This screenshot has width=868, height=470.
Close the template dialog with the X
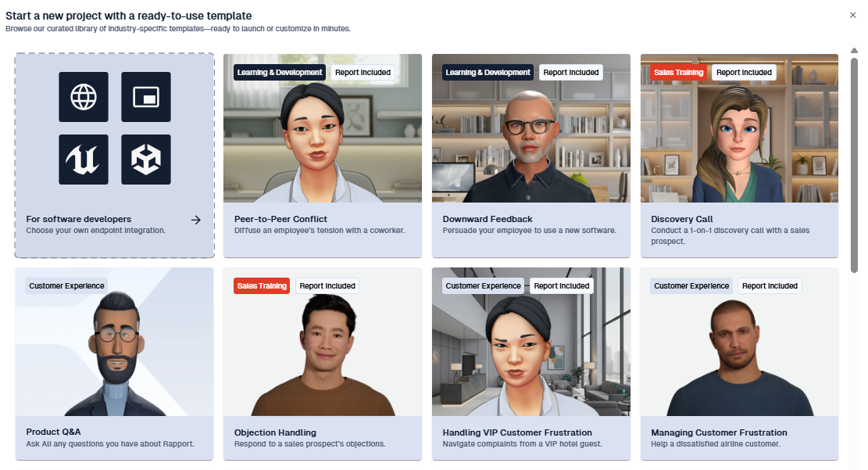(x=852, y=15)
